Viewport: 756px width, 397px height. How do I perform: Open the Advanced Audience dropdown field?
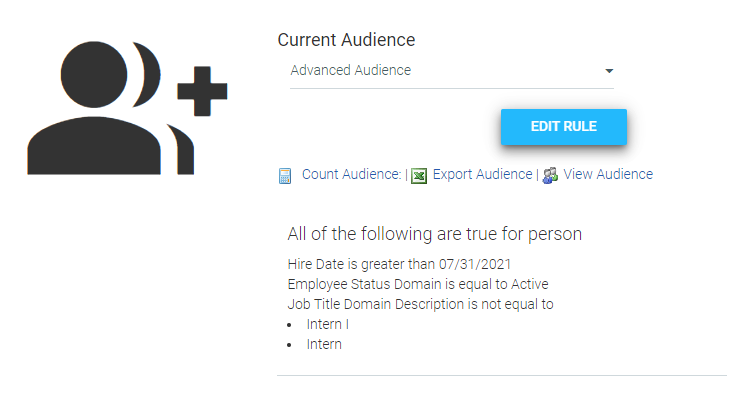452,71
